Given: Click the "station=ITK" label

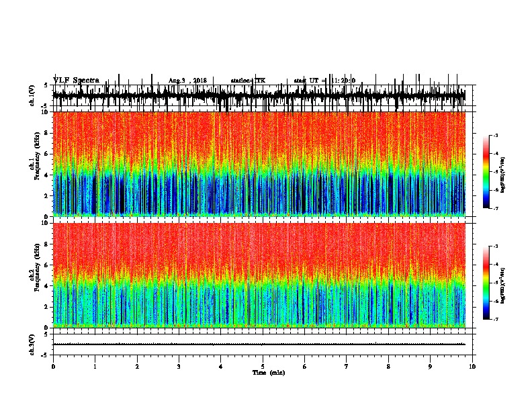Looking at the screenshot, I should point(248,81).
